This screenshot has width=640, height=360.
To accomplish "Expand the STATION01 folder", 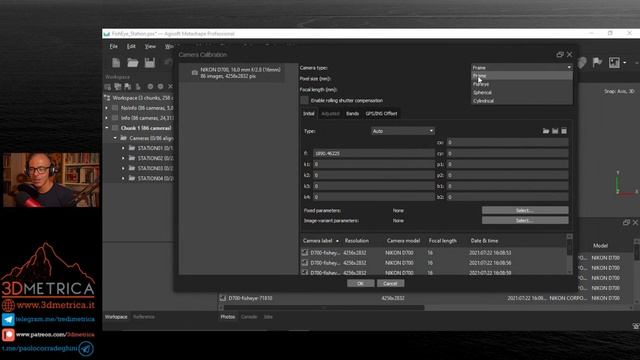I will click(123, 148).
